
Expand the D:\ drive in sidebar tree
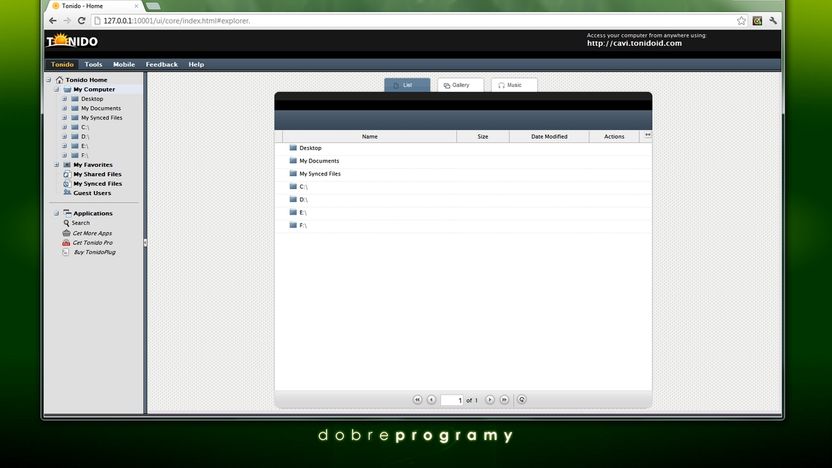pos(65,136)
